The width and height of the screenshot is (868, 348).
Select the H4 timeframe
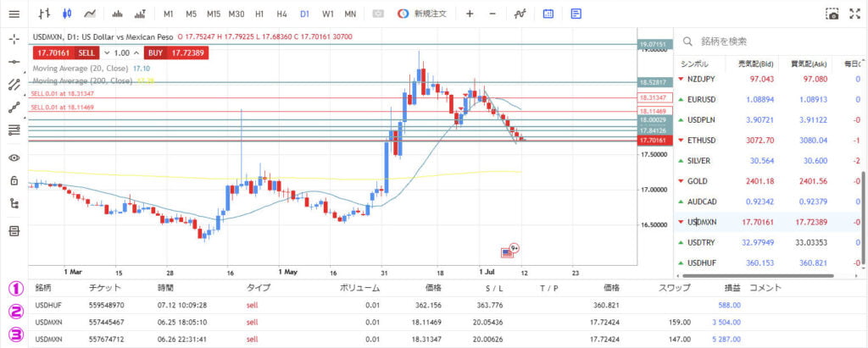[x=282, y=14]
